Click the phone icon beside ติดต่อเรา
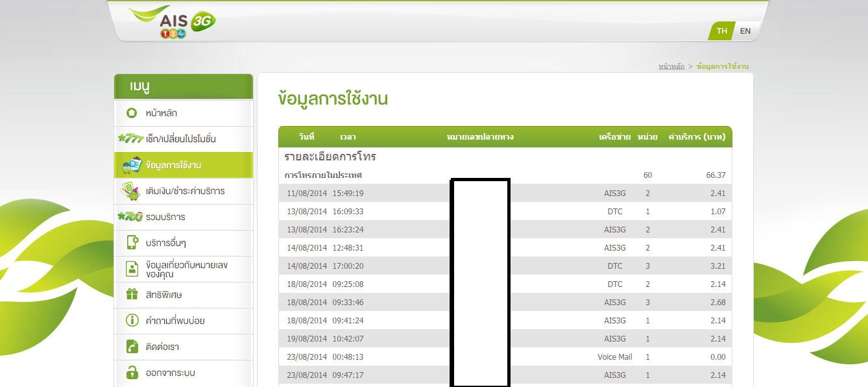868x387 pixels. tap(132, 347)
